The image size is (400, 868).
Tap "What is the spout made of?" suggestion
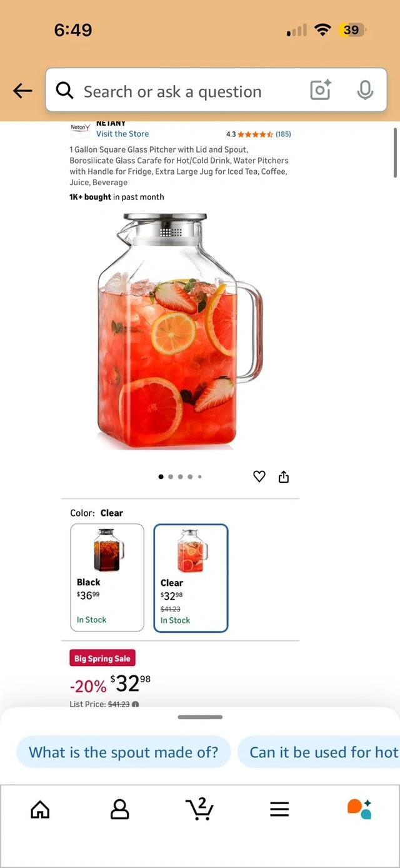124,752
